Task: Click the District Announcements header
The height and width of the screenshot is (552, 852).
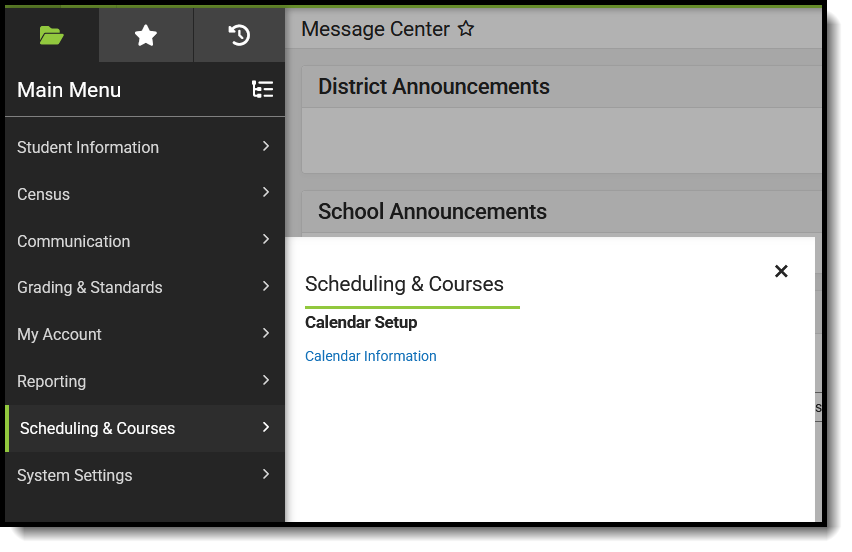Action: (x=433, y=87)
